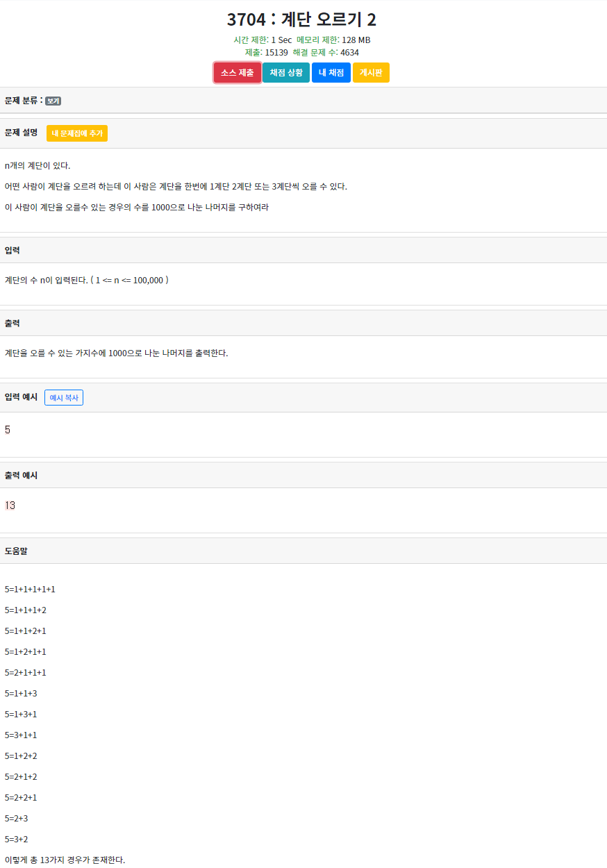The height and width of the screenshot is (868, 607).
Task: Click the sample input value 5
Action: click(8, 430)
